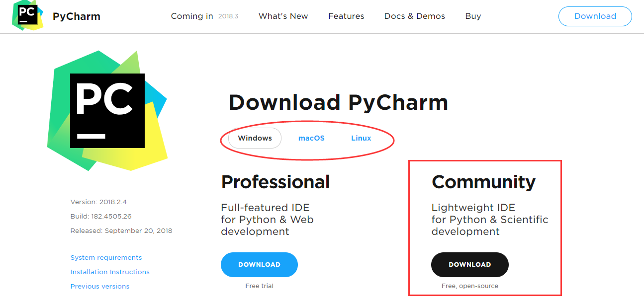Click the Download button in the header
This screenshot has height=301, width=644.
[595, 16]
